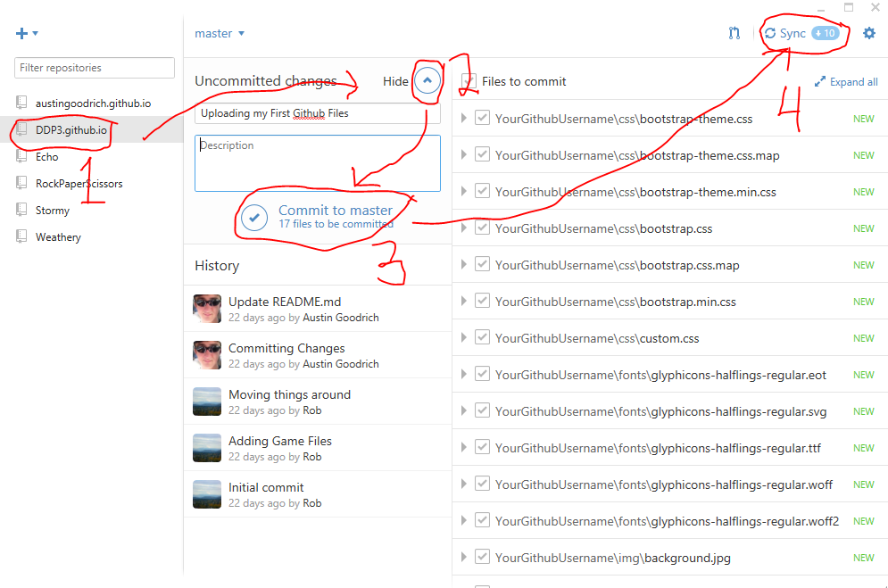
Task: Click the Expand all arrows icon
Action: [820, 82]
